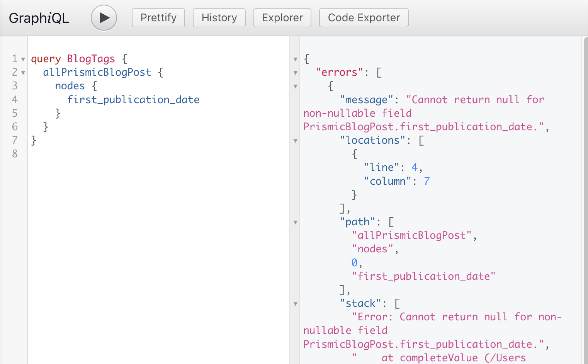
Task: Open the History panel
Action: [x=219, y=18]
